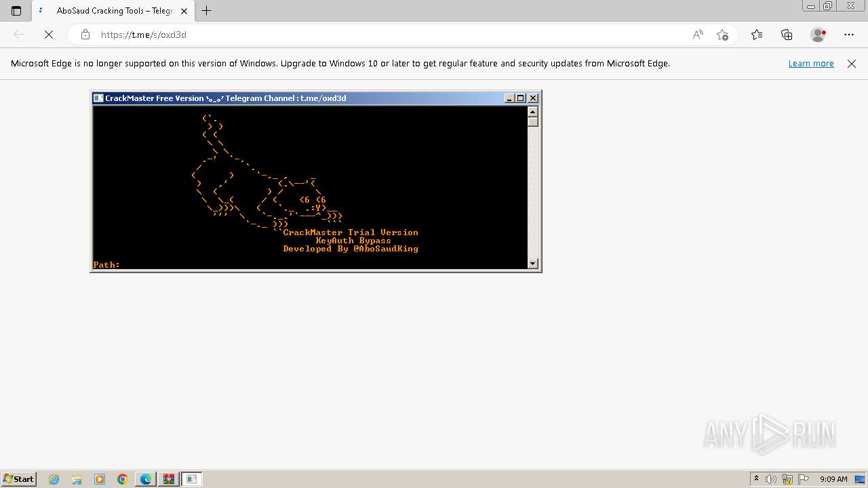Image resolution: width=868 pixels, height=488 pixels.
Task: Launch Google Chrome from taskbar
Action: tap(123, 479)
